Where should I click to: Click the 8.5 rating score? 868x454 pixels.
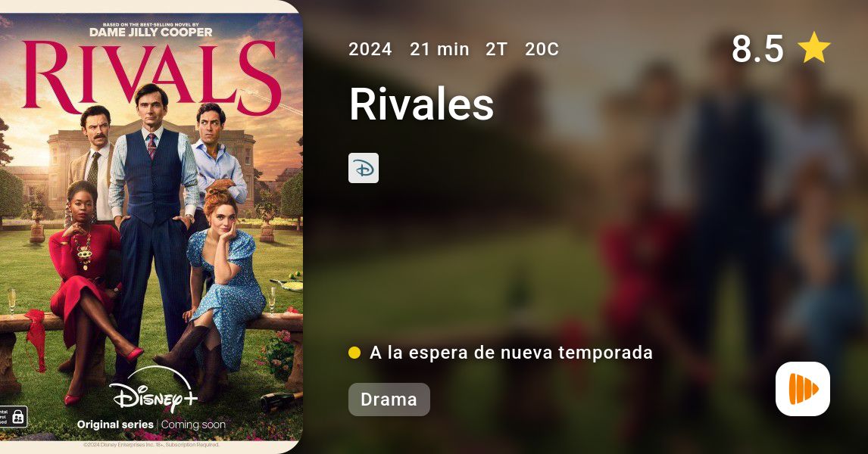758,48
